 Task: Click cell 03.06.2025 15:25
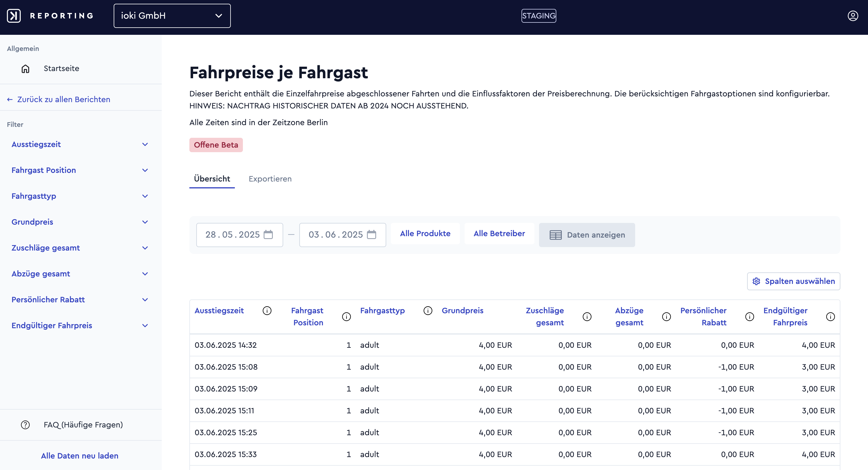[226, 433]
